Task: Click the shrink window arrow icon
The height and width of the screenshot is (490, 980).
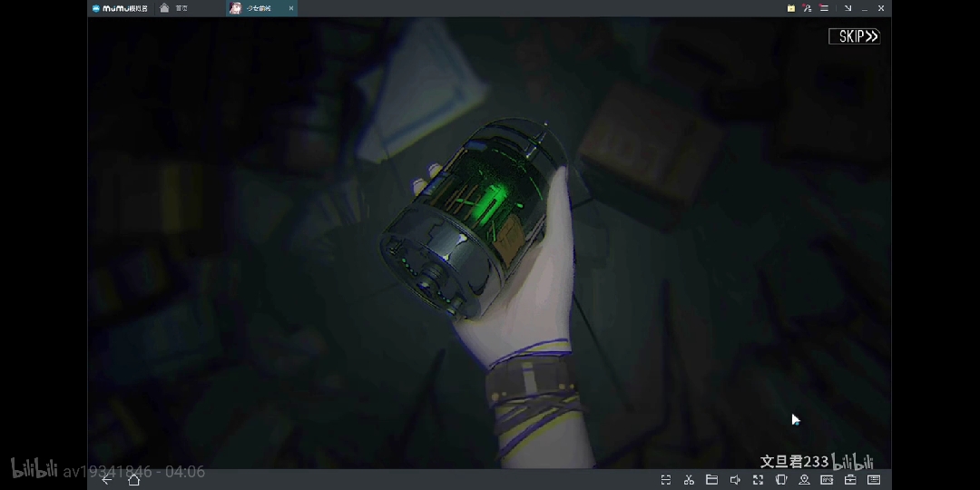Action: pyautogui.click(x=848, y=8)
